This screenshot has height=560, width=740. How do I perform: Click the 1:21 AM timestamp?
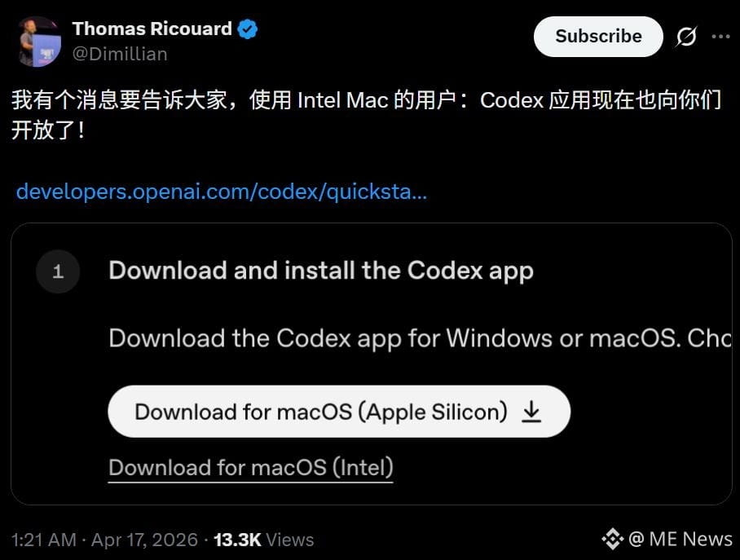(x=44, y=540)
